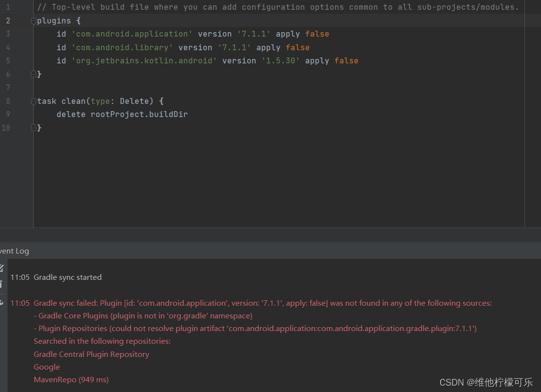This screenshot has width=541, height=392.
Task: Click the fold marker at line 10
Action: [x=33, y=128]
